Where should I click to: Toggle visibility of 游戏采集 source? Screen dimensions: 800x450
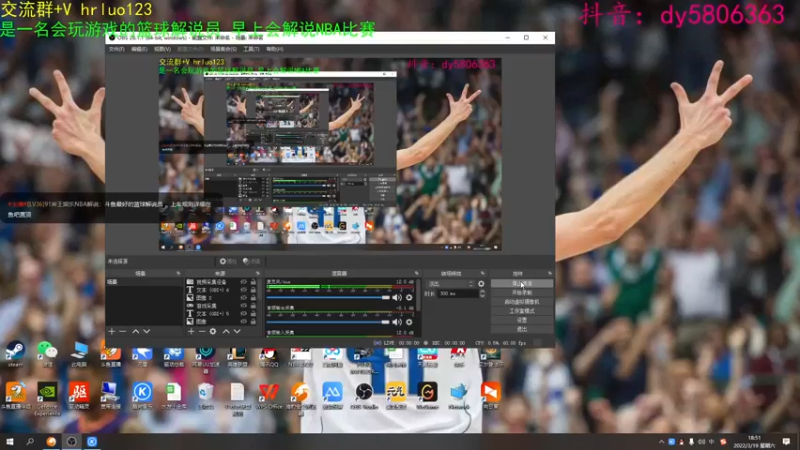(244, 306)
